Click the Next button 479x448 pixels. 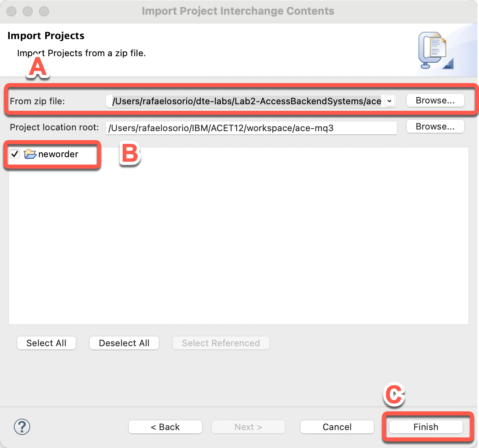pyautogui.click(x=248, y=427)
